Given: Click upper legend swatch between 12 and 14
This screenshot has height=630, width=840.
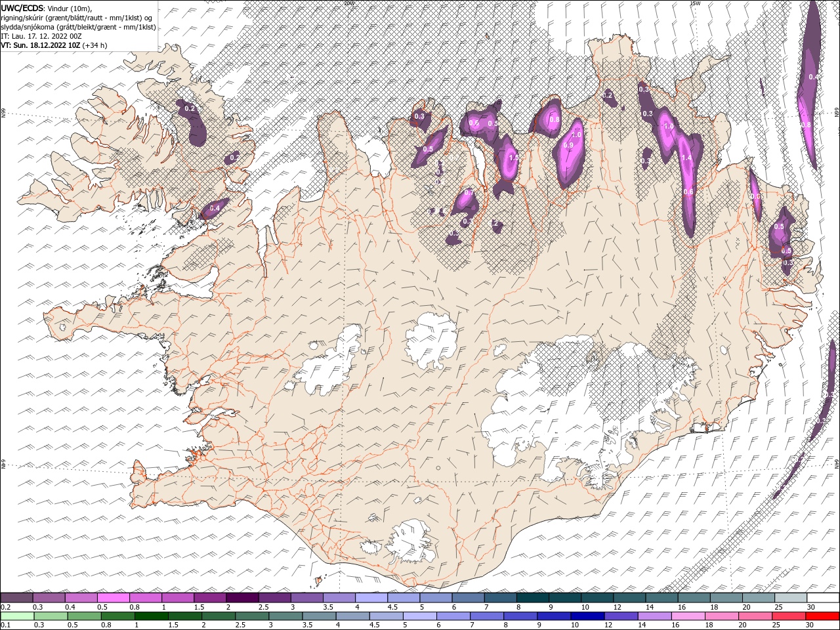Looking at the screenshot, I should coord(630,598).
